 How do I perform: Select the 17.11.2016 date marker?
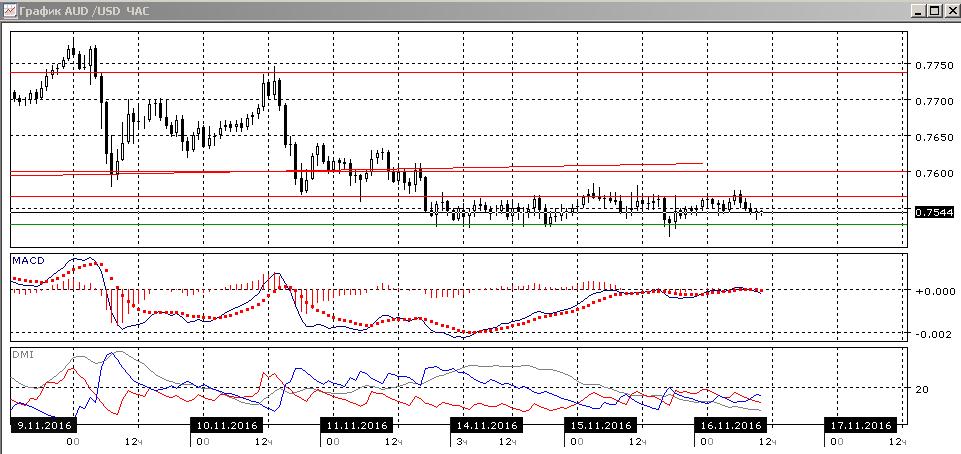click(860, 425)
